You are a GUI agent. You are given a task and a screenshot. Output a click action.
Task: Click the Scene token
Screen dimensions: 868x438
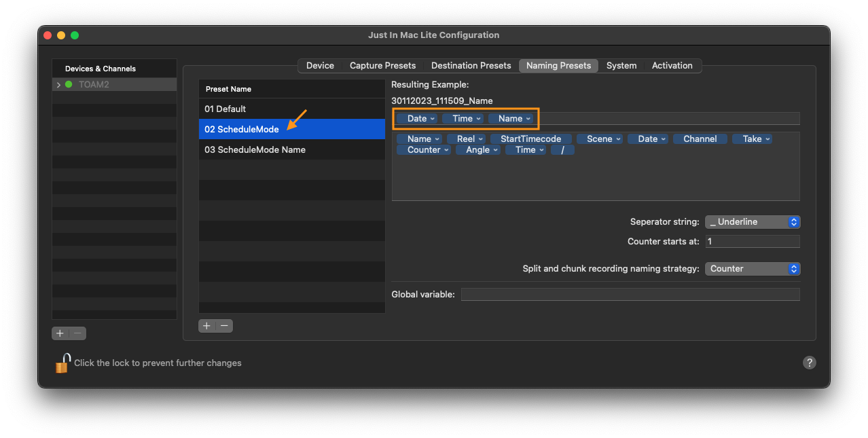point(600,139)
